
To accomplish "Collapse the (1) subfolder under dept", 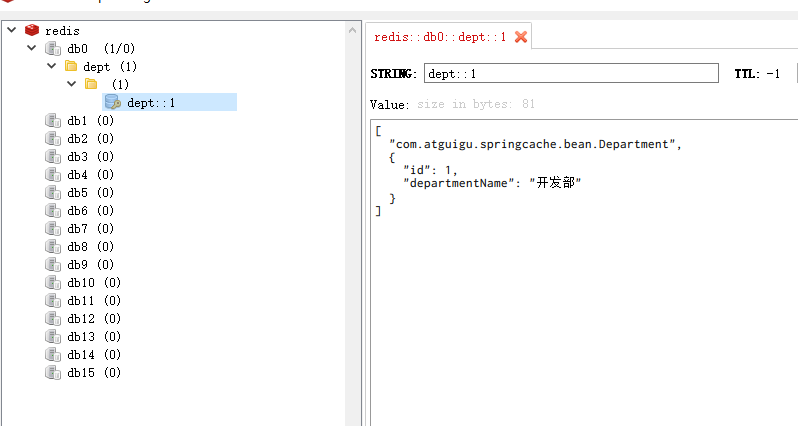I will pos(71,83).
